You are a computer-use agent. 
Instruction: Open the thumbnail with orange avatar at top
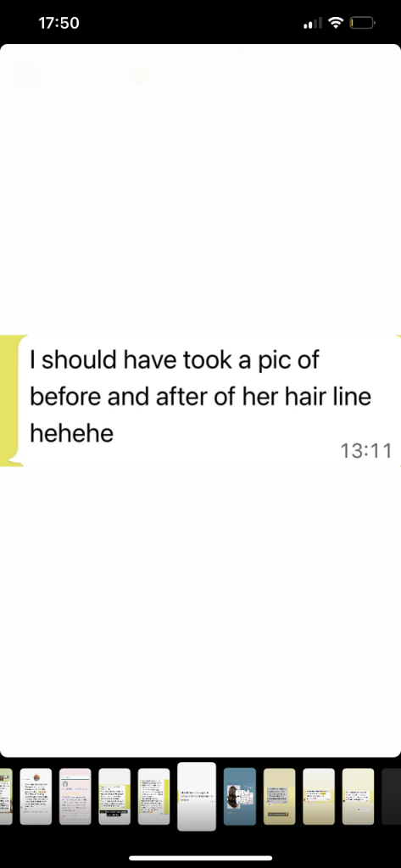click(x=36, y=796)
